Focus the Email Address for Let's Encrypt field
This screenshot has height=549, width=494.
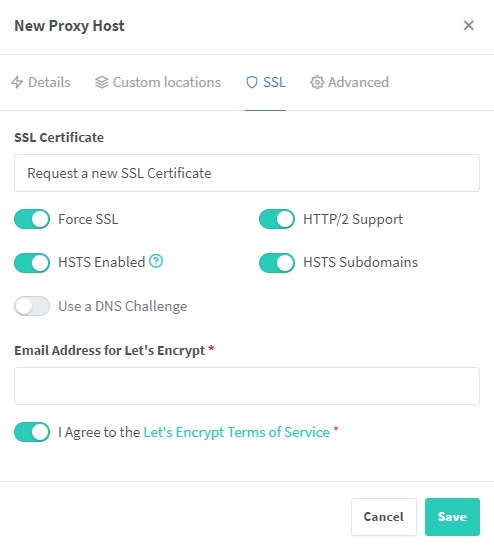247,386
